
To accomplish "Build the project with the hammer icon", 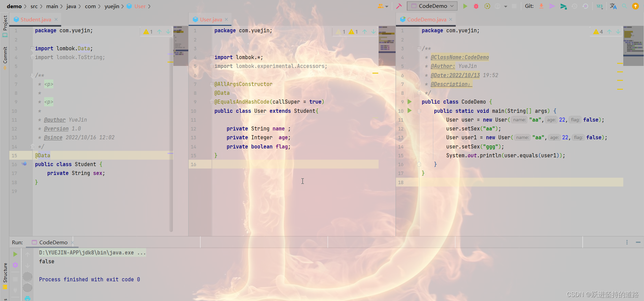I will click(x=399, y=6).
